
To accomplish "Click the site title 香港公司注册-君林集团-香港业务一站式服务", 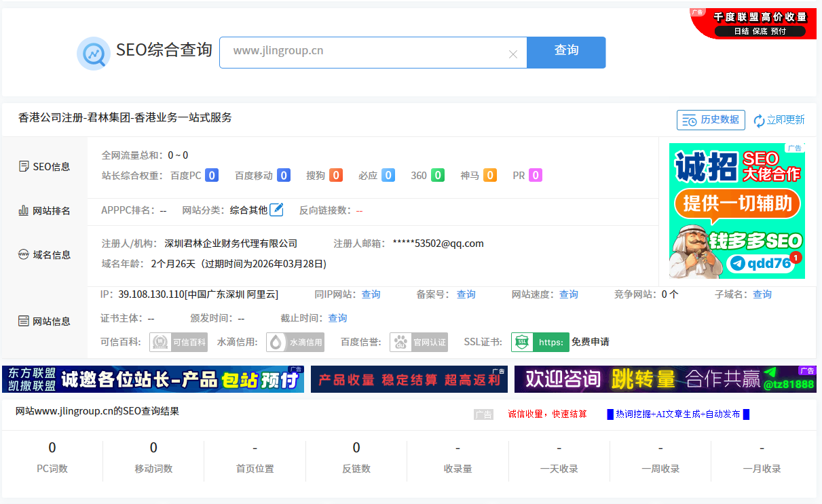I will (x=125, y=118).
